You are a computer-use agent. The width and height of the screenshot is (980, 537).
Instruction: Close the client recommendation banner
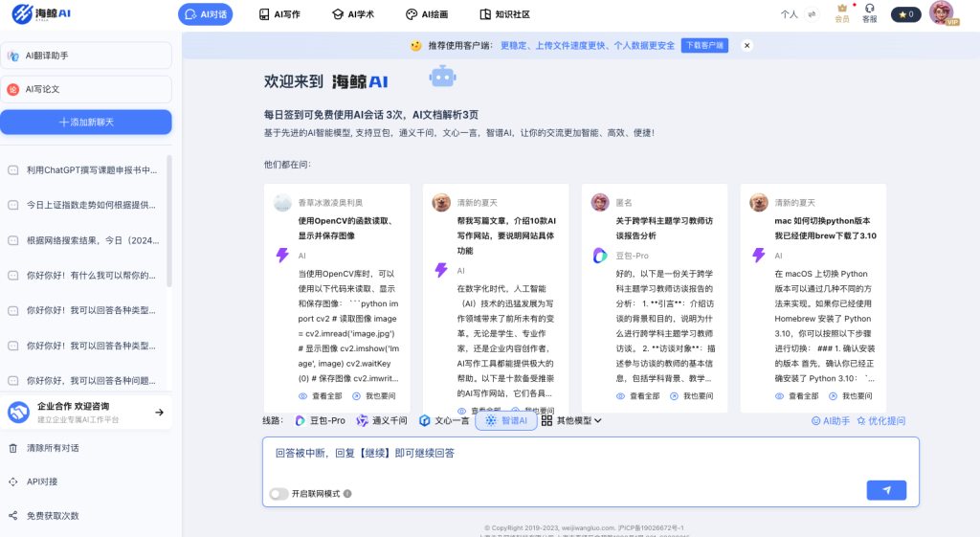(x=746, y=46)
